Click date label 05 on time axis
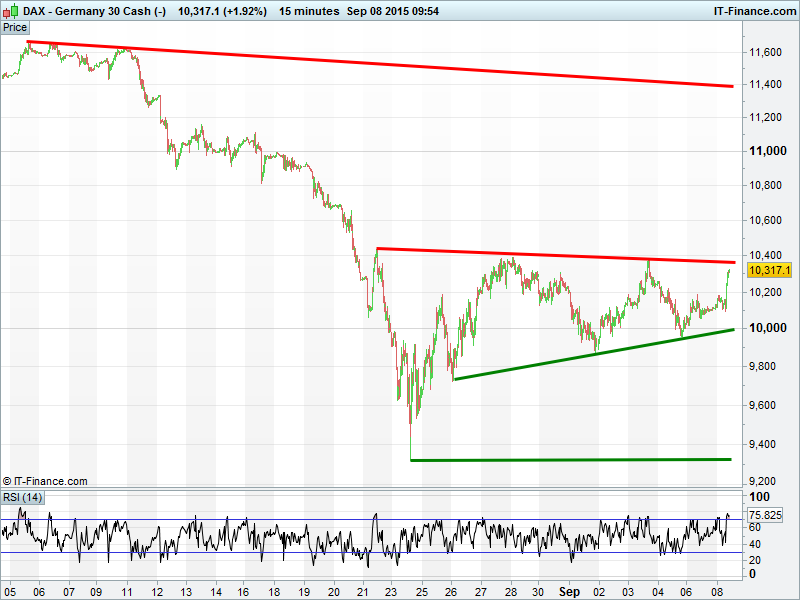 (10, 592)
